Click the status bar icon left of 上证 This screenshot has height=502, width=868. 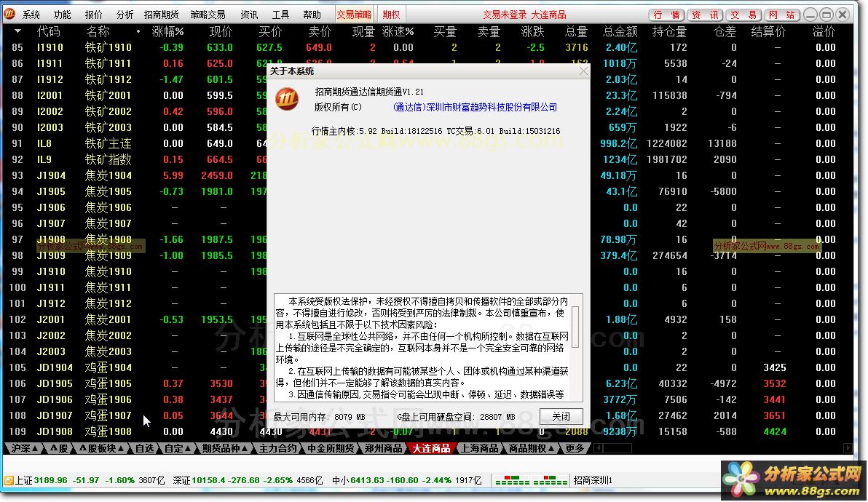(x=8, y=480)
